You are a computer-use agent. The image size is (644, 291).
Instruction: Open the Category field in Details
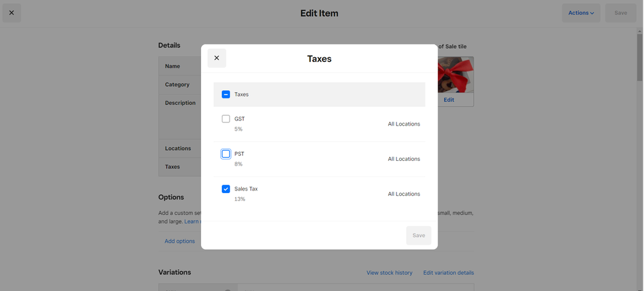click(x=179, y=84)
